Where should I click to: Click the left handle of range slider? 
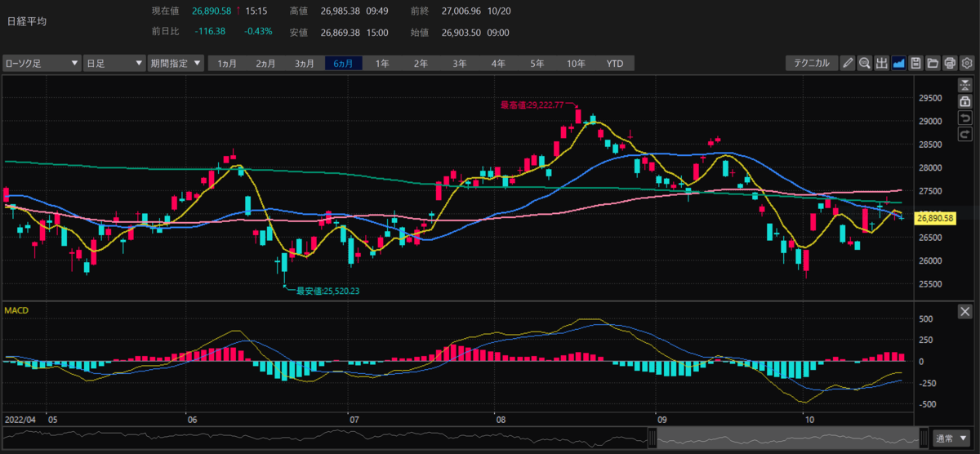pyautogui.click(x=653, y=438)
